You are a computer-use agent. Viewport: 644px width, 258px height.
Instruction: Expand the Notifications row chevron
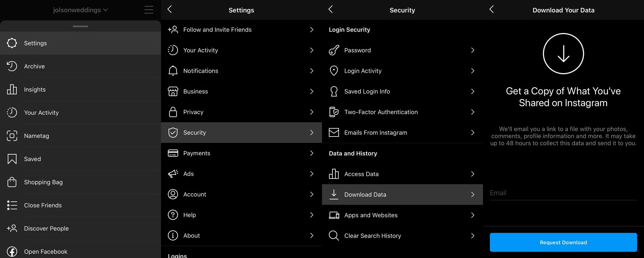(311, 71)
